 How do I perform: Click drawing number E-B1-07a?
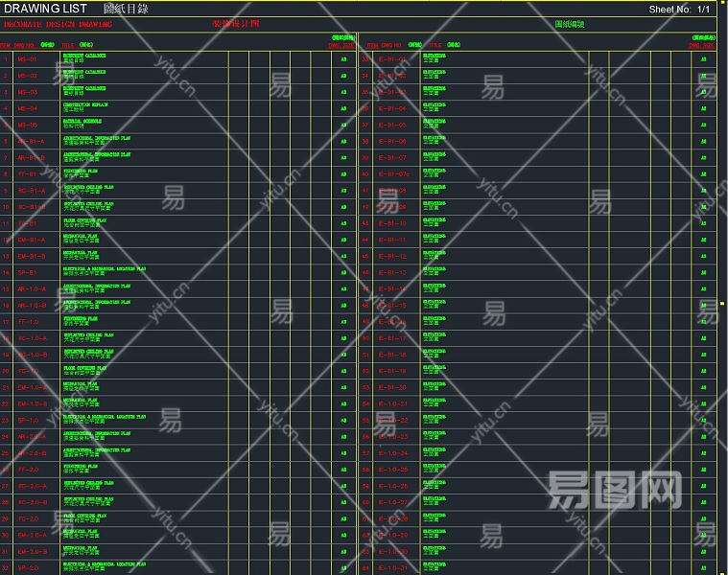click(393, 174)
